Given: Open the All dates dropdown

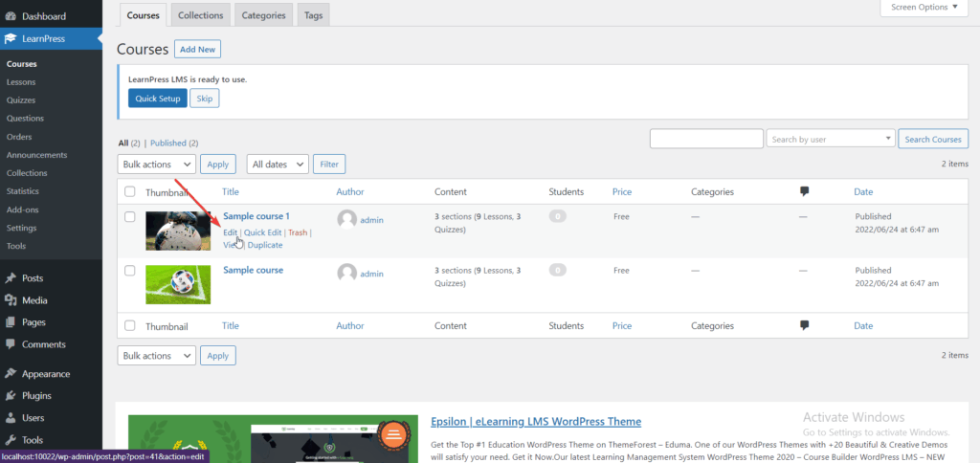Looking at the screenshot, I should (x=278, y=165).
